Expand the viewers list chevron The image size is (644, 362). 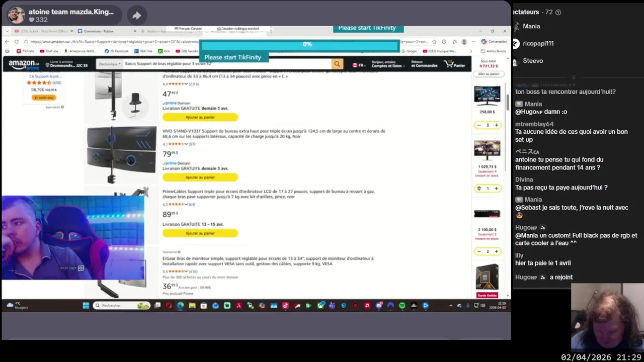click(574, 77)
